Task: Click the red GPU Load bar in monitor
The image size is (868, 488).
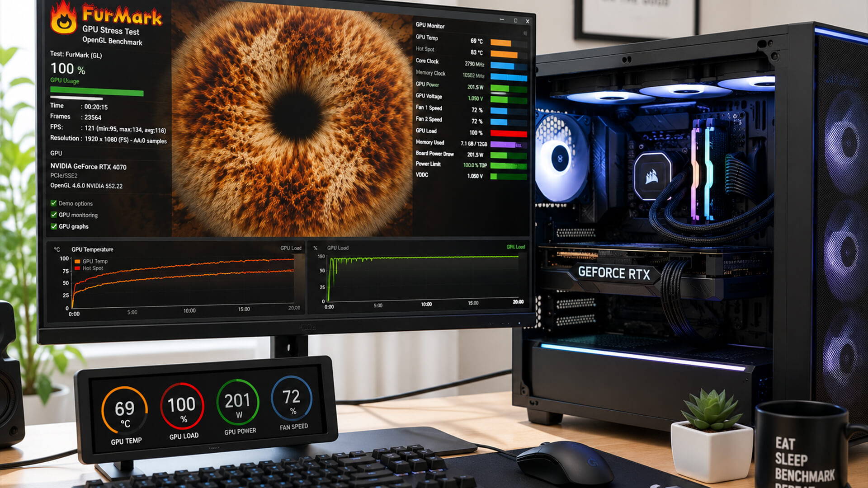Action: pyautogui.click(x=509, y=134)
